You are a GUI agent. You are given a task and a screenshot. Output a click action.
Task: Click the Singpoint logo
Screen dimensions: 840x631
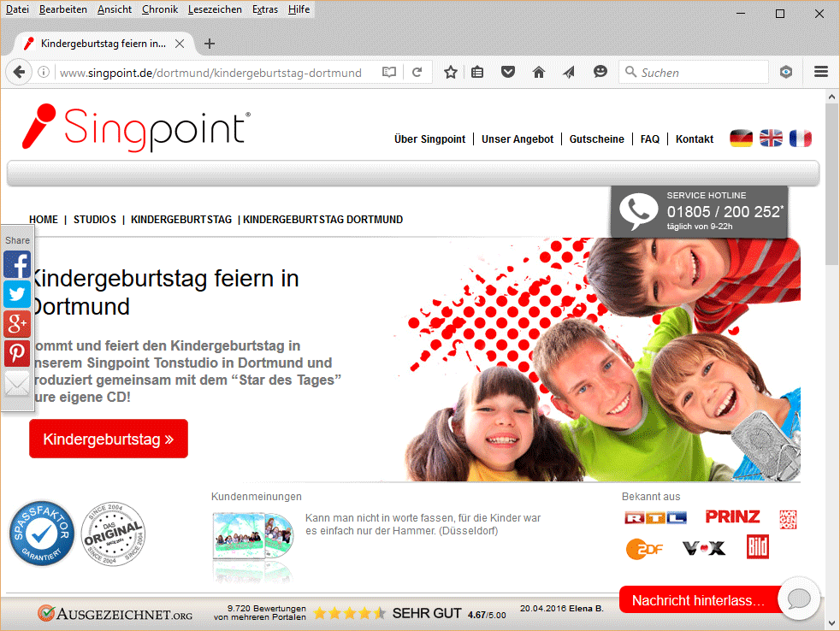coord(137,127)
